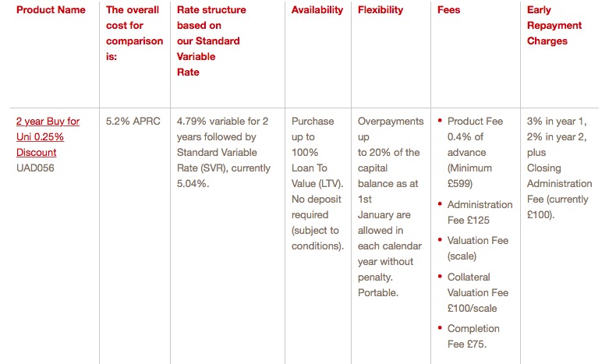Click the Completion Fee £75 bullet item
This screenshot has height=364, width=616.
click(469, 337)
